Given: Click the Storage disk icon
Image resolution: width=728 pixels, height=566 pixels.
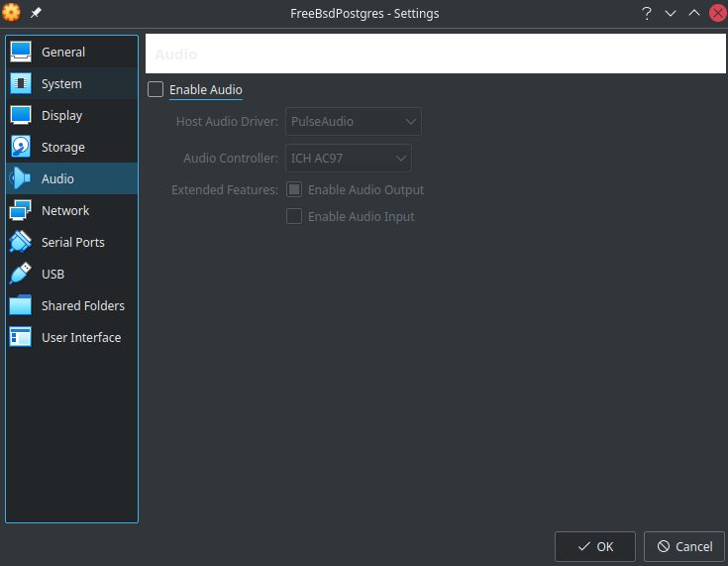Looking at the screenshot, I should pyautogui.click(x=21, y=147).
